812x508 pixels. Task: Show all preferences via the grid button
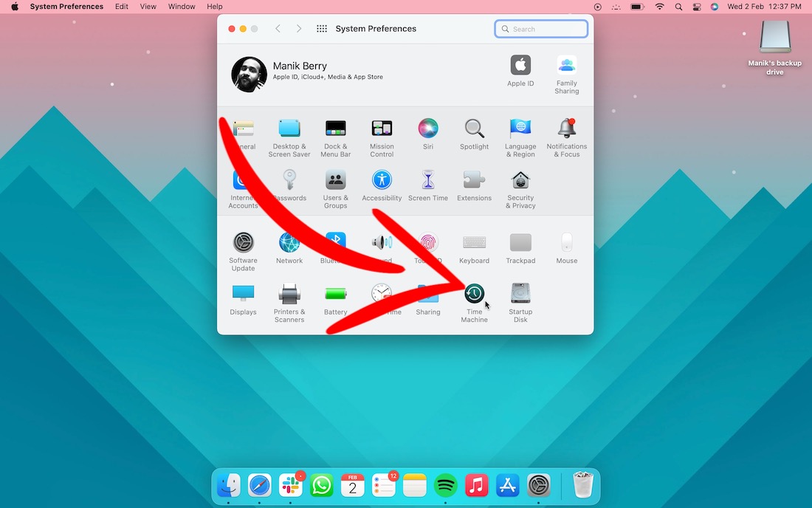point(321,28)
